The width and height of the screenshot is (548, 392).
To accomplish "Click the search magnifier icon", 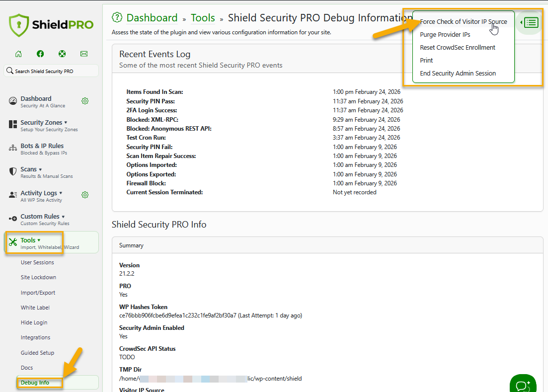I will [10, 71].
